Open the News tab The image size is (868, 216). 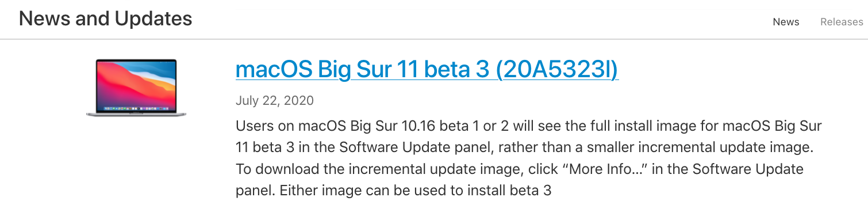[x=786, y=22]
